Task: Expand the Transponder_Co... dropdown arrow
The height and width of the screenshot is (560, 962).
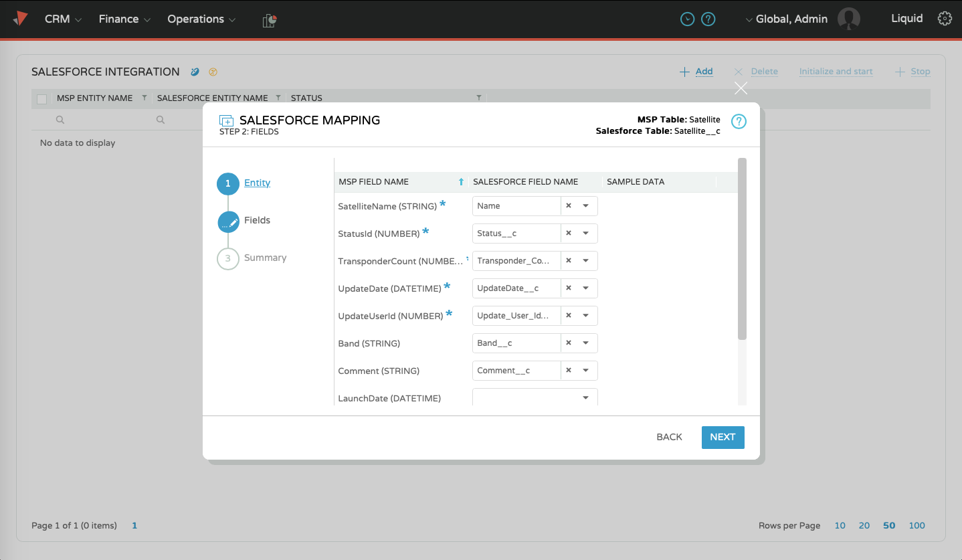Action: pos(586,261)
